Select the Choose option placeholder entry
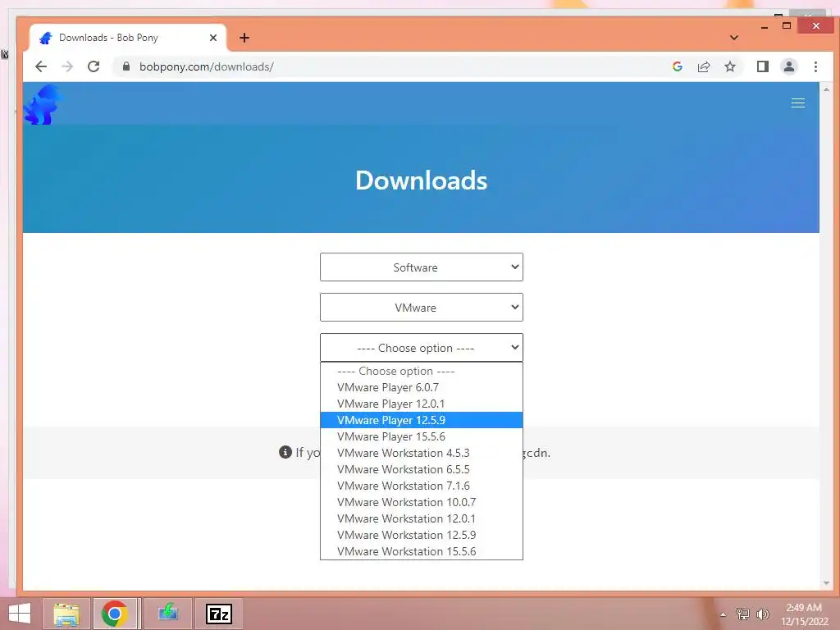The image size is (840, 630). 422,372
